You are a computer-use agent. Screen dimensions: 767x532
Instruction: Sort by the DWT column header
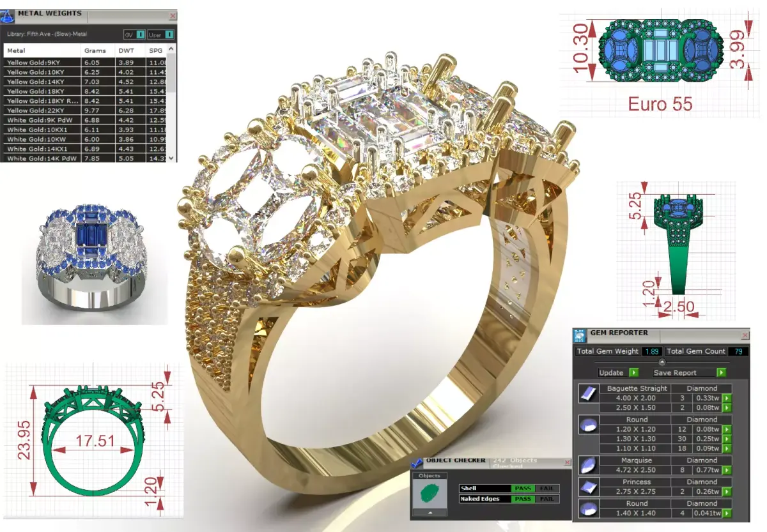point(130,50)
